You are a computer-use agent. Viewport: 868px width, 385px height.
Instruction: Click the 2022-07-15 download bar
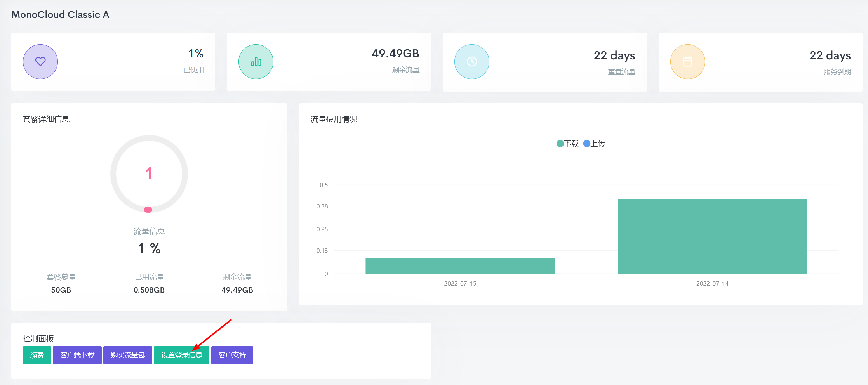click(x=460, y=266)
